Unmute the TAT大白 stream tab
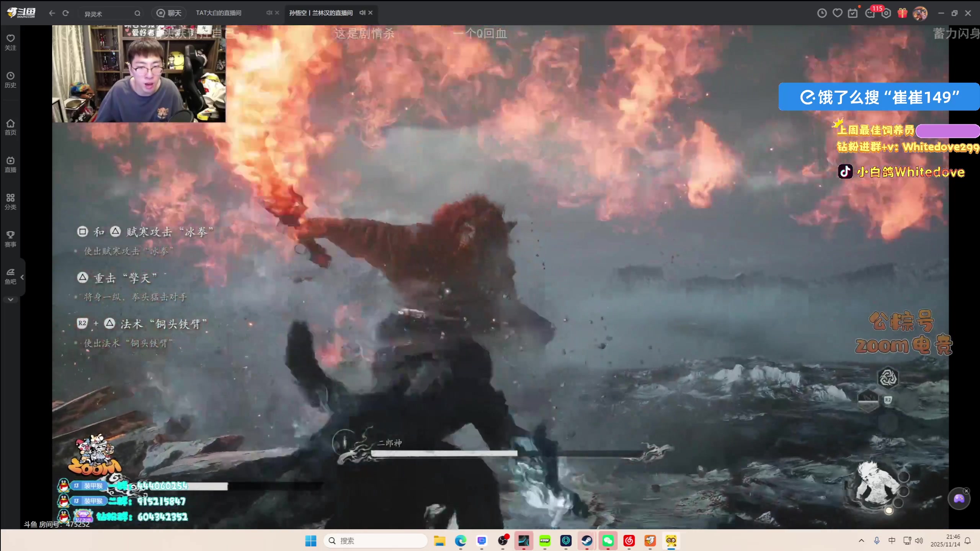 [269, 13]
